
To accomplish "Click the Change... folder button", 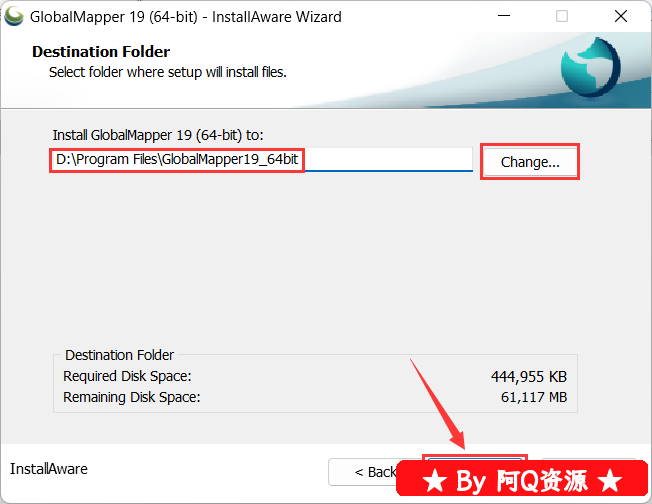I will click(x=530, y=162).
